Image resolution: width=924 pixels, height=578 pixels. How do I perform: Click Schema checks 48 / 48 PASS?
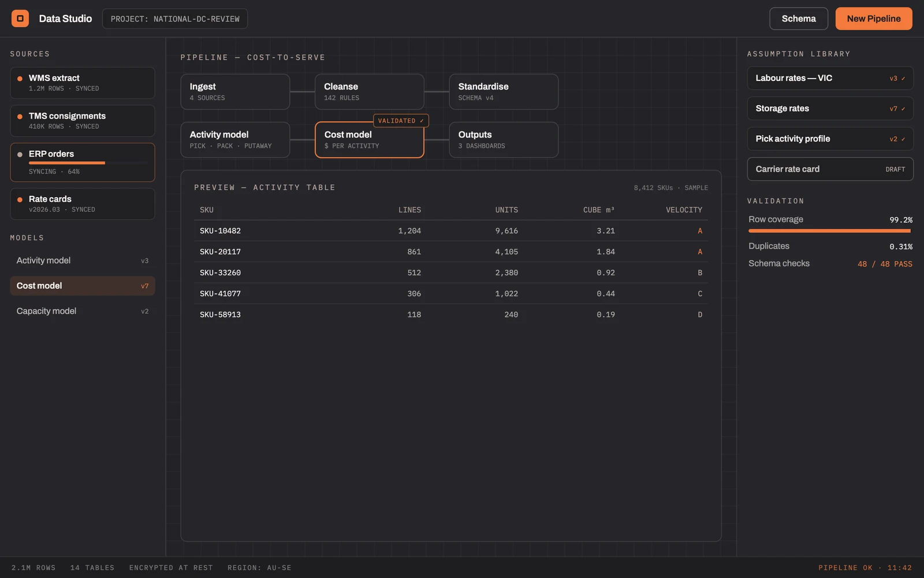(x=885, y=264)
